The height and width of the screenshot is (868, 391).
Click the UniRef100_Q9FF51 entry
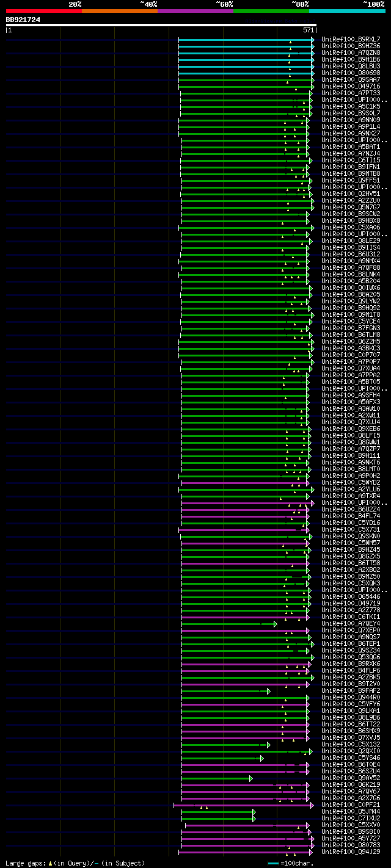pyautogui.click(x=351, y=180)
